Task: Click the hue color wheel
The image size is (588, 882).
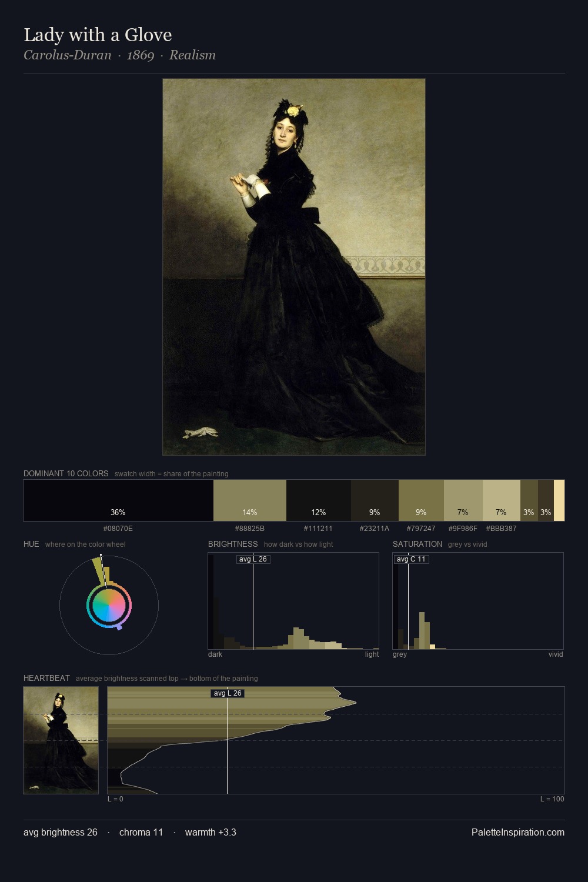Action: pyautogui.click(x=109, y=605)
